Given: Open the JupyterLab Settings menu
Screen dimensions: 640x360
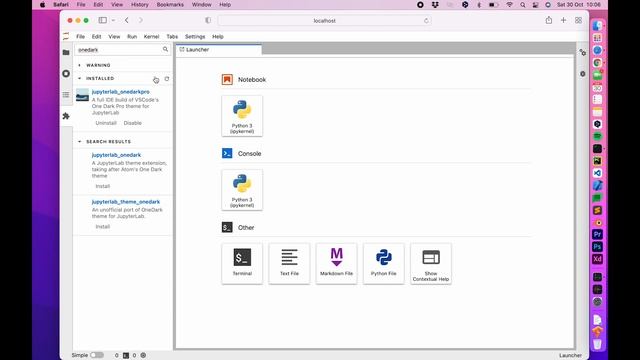Looking at the screenshot, I should (195, 36).
